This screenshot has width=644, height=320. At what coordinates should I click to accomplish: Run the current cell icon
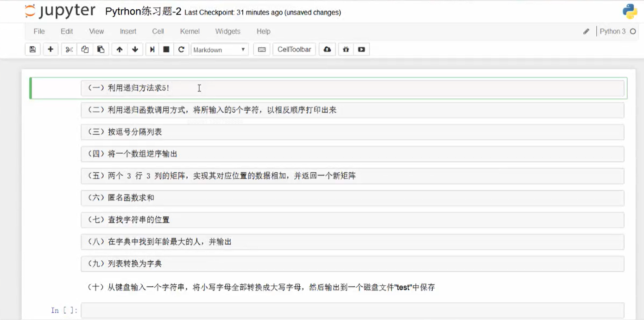click(x=152, y=50)
